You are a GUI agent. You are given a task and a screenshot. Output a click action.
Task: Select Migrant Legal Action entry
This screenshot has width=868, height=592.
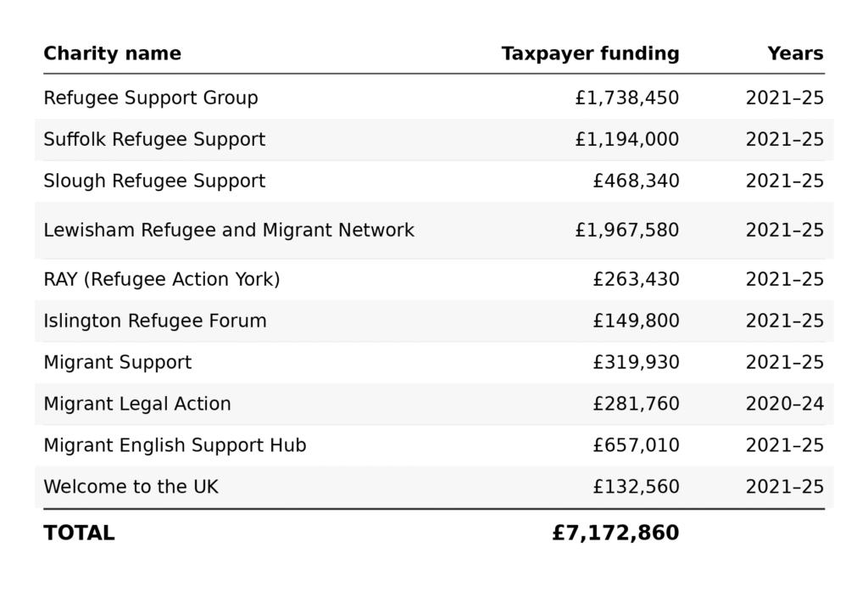tap(137, 404)
